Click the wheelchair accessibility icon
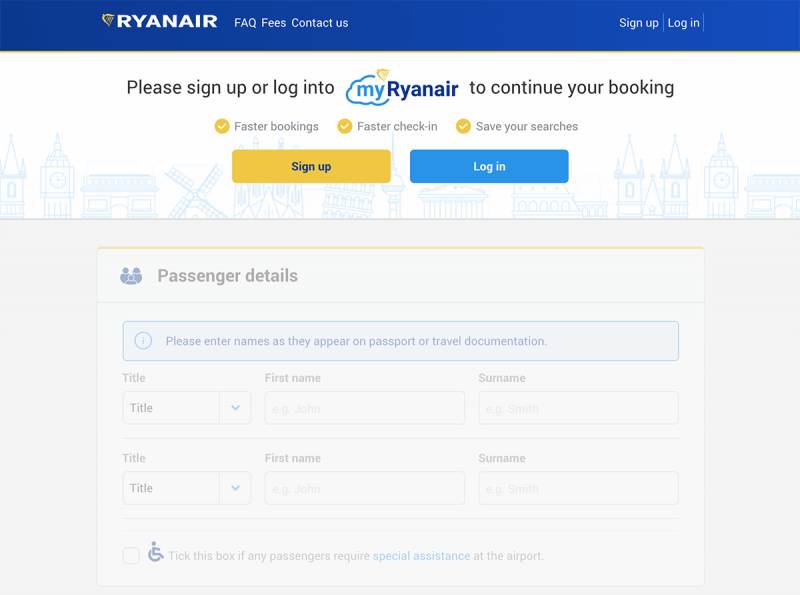 155,552
